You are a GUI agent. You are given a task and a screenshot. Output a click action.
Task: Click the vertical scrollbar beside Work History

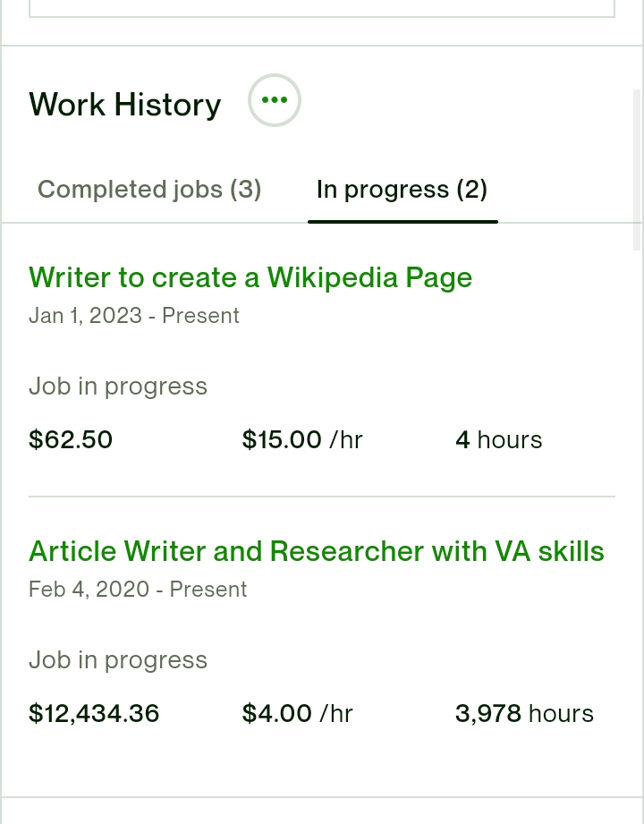pyautogui.click(x=638, y=168)
